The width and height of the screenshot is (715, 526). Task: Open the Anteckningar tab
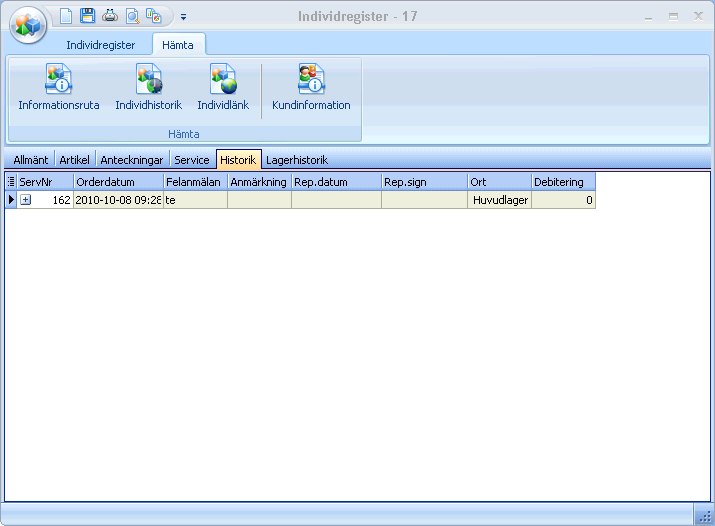(131, 160)
